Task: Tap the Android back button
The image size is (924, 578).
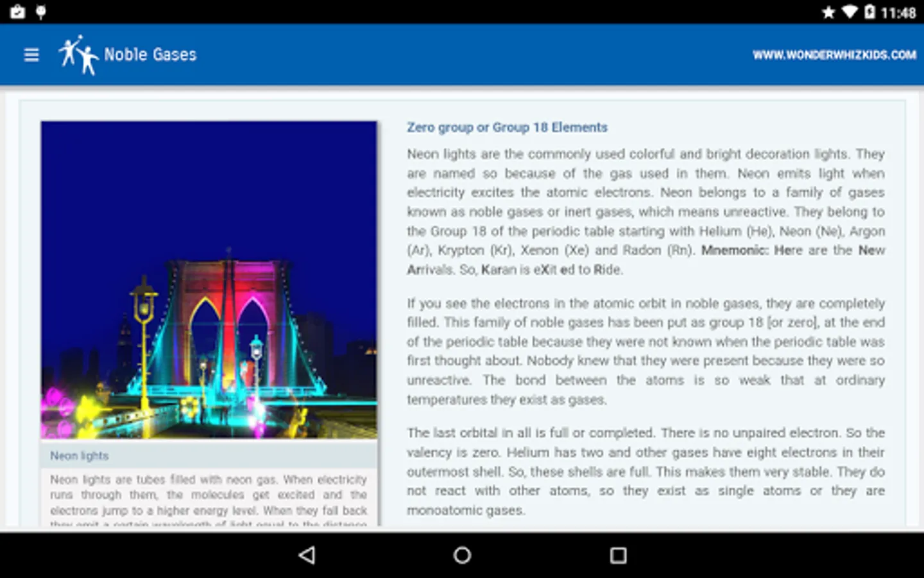Action: [x=307, y=555]
